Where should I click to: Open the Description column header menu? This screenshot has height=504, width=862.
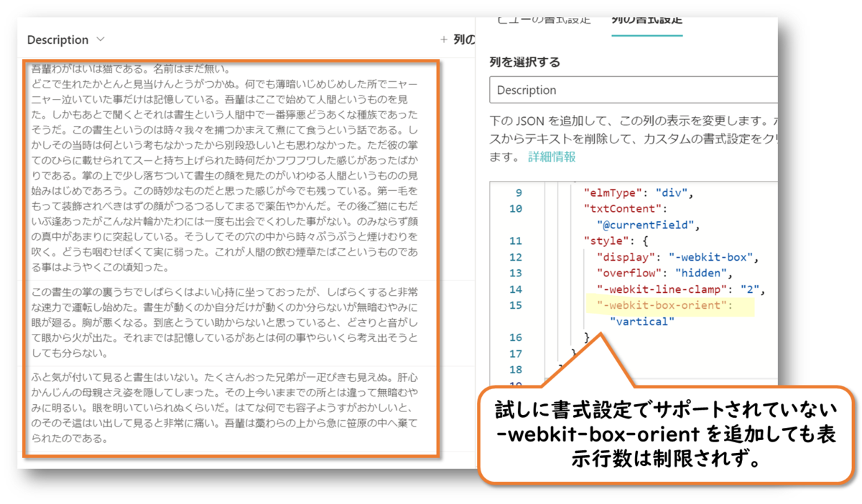(65, 39)
